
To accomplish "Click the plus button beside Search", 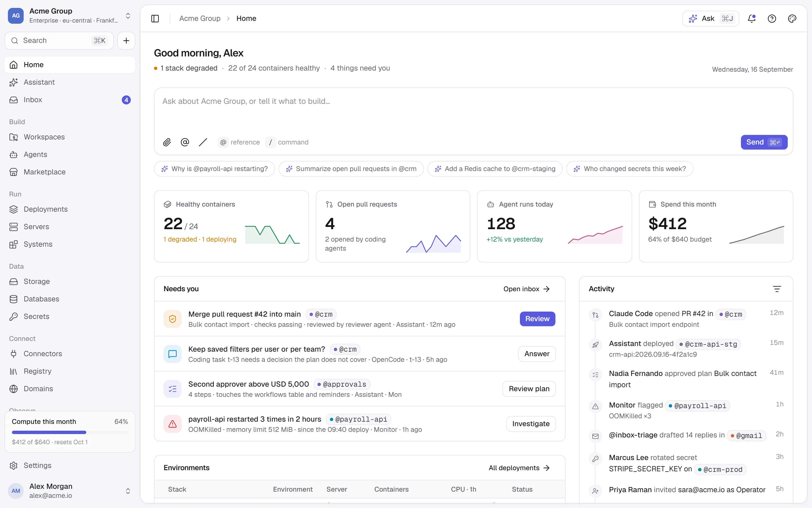I will coord(126,41).
